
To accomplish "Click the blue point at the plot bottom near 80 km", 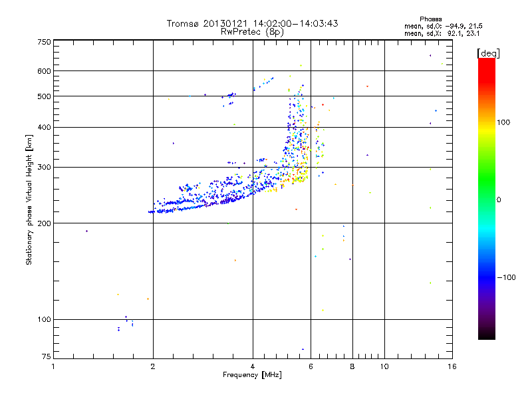I will [x=303, y=349].
